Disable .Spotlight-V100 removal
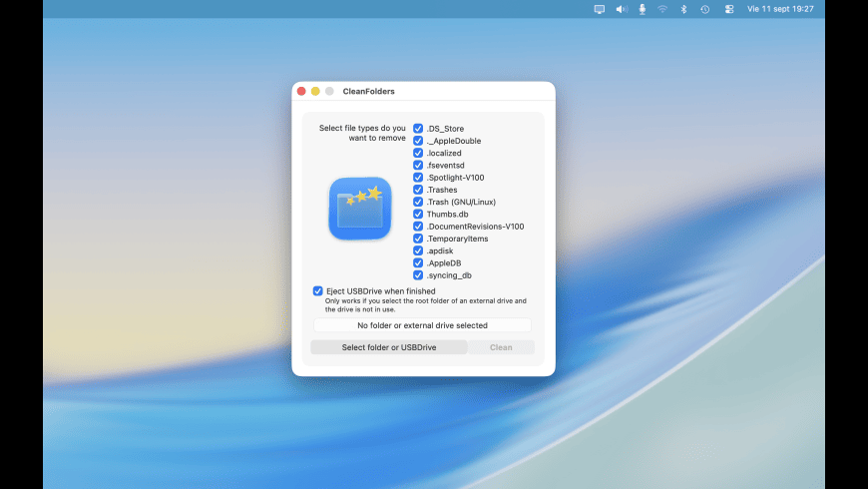Viewport: 868px width, 489px height. click(x=418, y=178)
